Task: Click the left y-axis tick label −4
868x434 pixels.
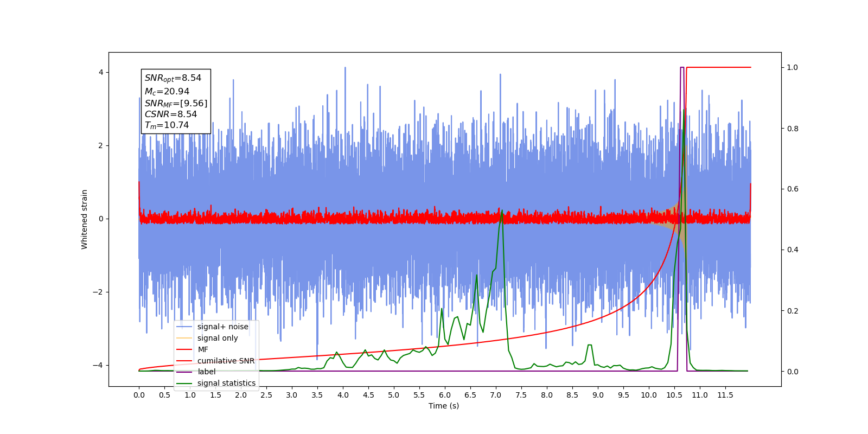Action: click(x=98, y=365)
